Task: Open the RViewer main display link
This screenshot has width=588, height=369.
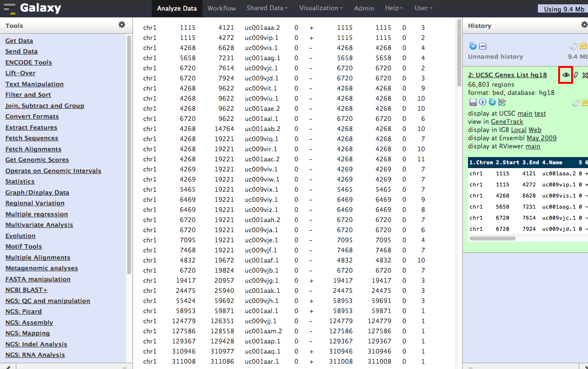Action: [x=533, y=146]
